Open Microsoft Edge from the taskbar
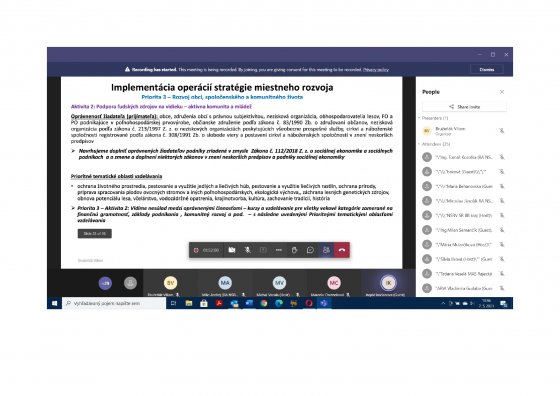560x396 pixels. click(279, 303)
